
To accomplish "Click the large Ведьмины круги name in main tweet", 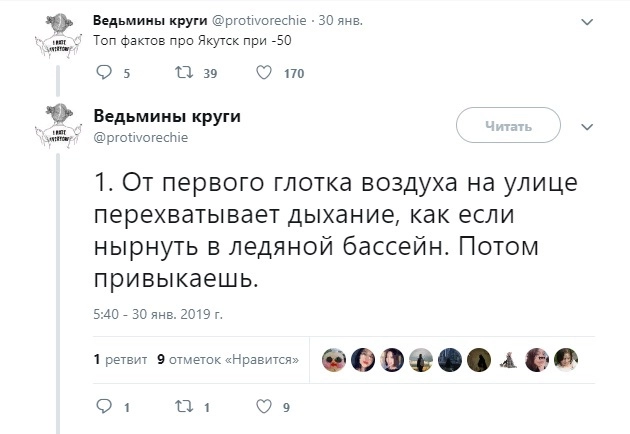I will (x=167, y=115).
